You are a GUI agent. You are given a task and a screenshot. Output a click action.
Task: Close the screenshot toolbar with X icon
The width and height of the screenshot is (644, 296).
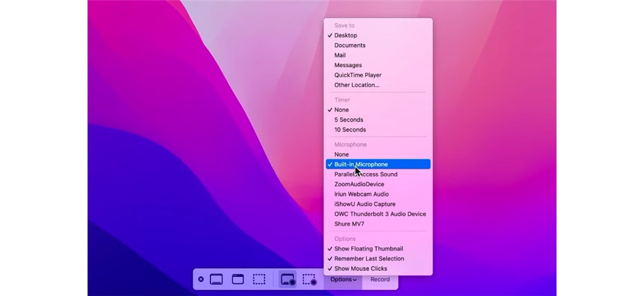201,279
